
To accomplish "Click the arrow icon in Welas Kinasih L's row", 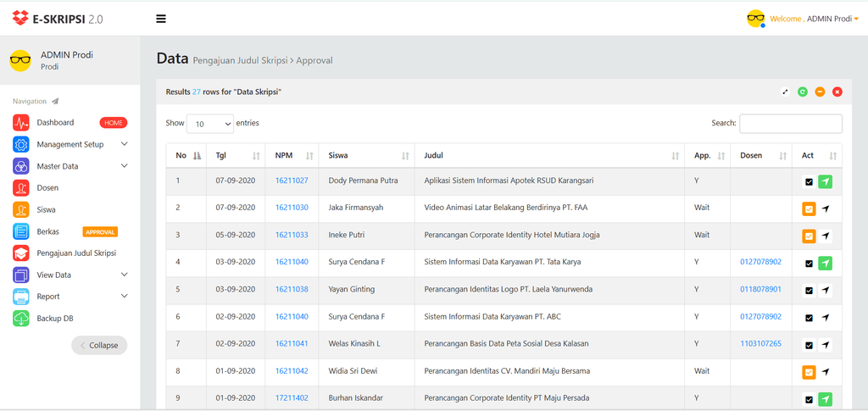I will pos(826,345).
